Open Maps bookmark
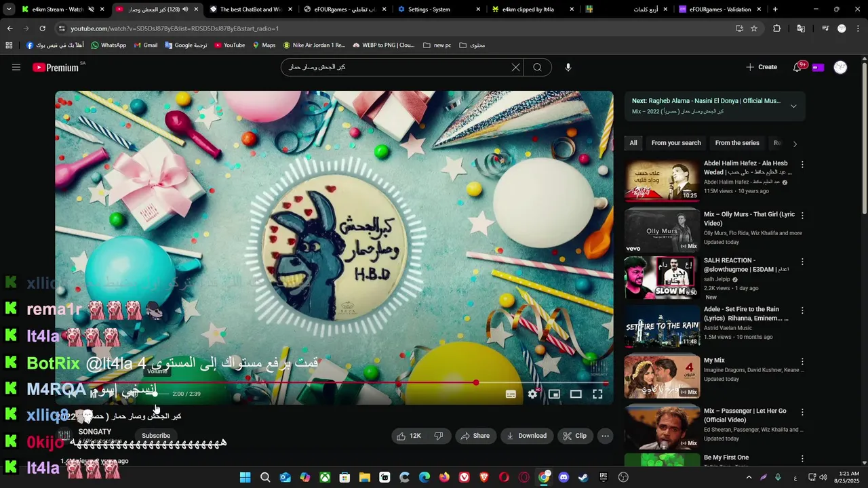This screenshot has height=488, width=868. [x=264, y=45]
